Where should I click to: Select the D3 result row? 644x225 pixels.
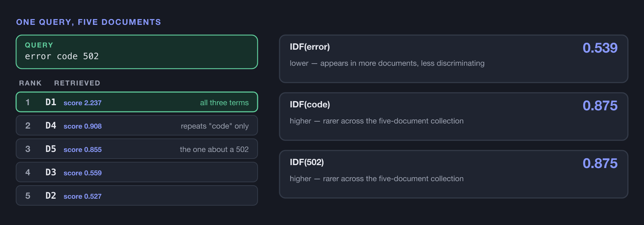pos(137,172)
